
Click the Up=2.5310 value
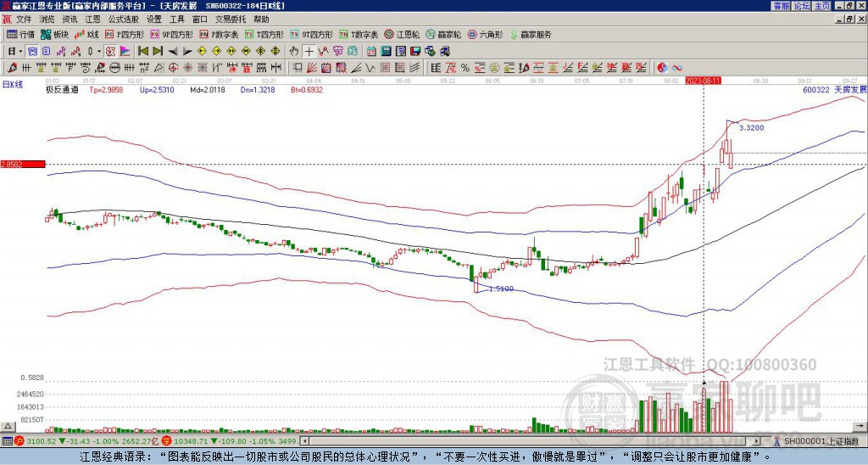[157, 89]
